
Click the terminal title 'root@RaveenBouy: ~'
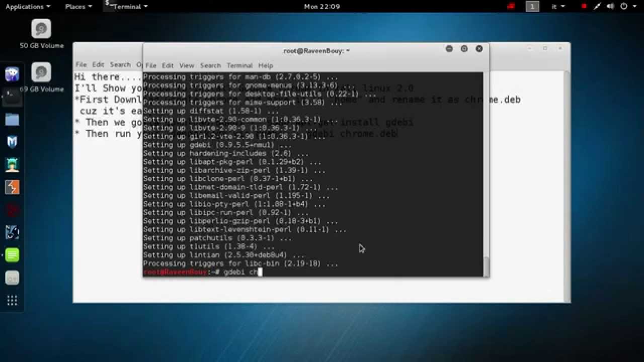[316, 51]
